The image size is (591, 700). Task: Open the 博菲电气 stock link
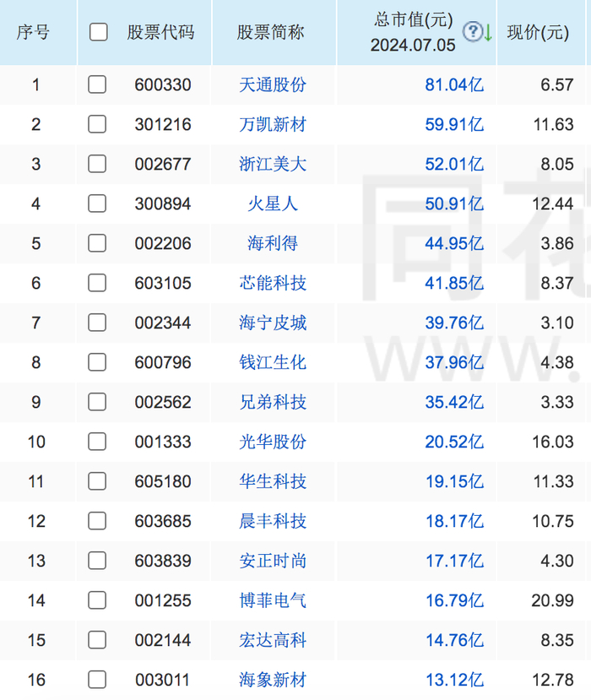tap(273, 600)
